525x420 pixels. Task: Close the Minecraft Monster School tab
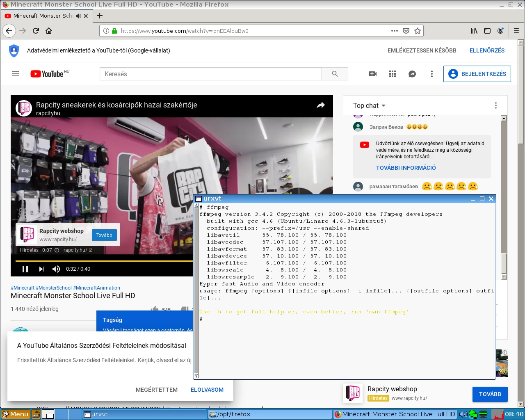tap(86, 16)
